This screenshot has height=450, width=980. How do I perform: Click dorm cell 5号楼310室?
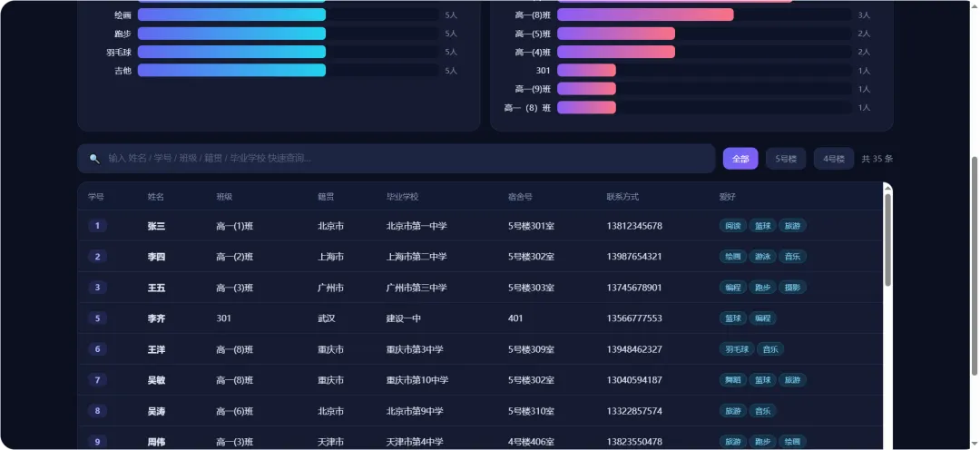click(x=531, y=411)
